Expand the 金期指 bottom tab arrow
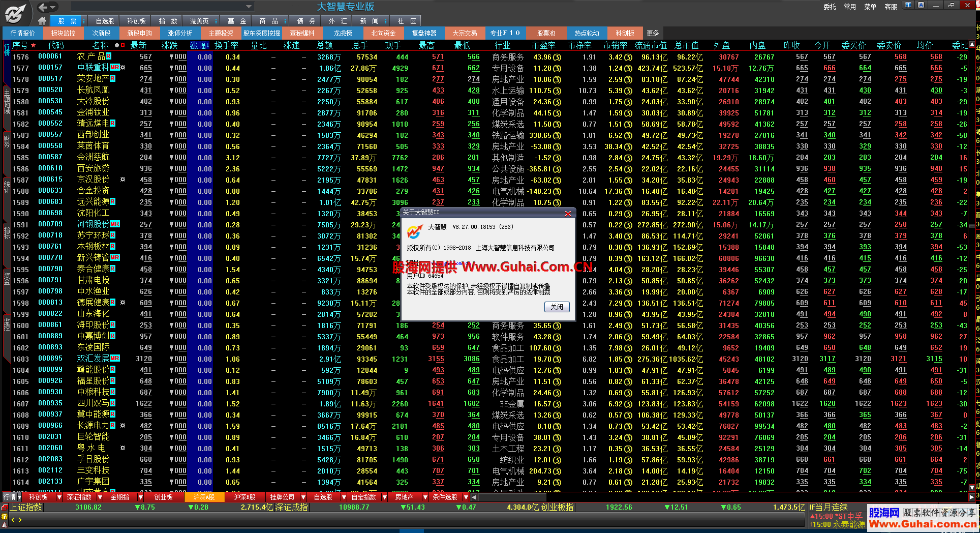This screenshot has width=980, height=533. (x=140, y=497)
